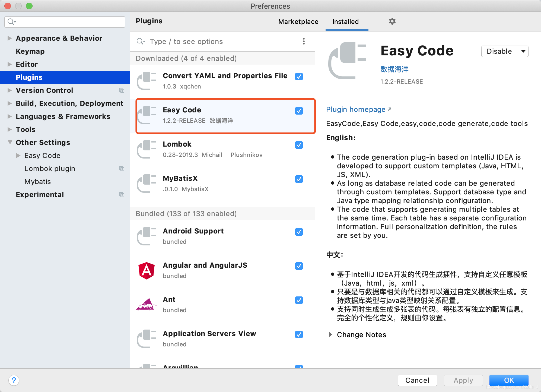Expand the Tools settings arrow
Image resolution: width=541 pixels, height=392 pixels.
(9, 129)
